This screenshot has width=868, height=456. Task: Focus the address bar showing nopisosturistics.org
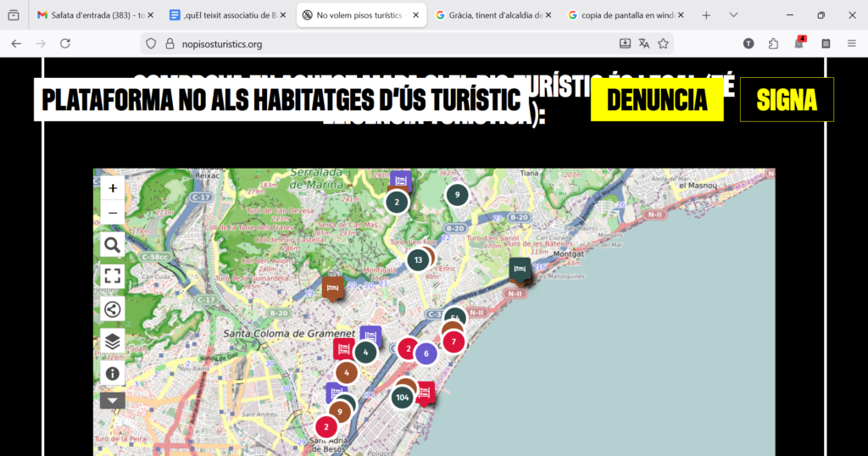point(381,43)
